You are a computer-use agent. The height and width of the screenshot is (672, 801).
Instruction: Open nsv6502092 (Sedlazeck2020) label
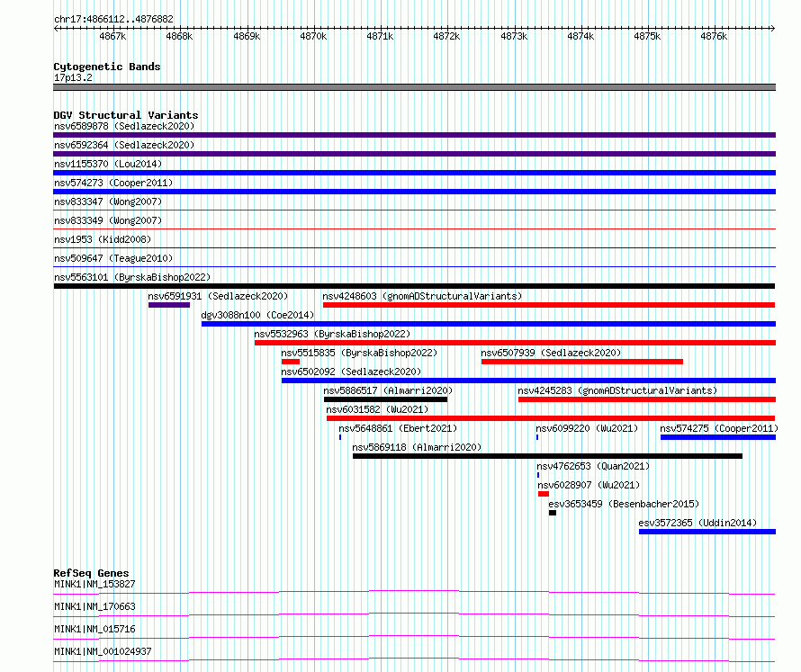[351, 372]
